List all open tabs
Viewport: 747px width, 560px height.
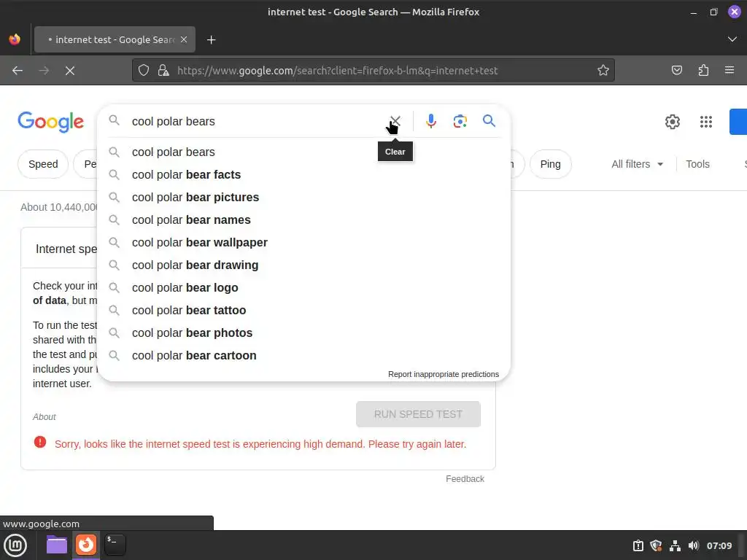point(732,39)
